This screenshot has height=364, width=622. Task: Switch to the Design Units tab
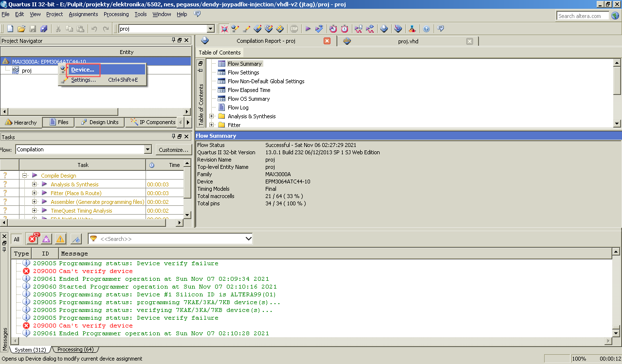click(x=99, y=122)
